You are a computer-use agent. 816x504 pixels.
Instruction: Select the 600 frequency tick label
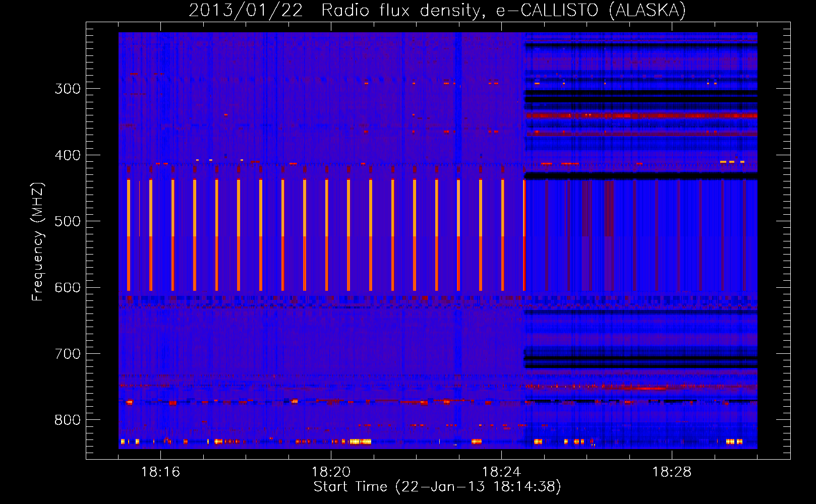click(68, 288)
